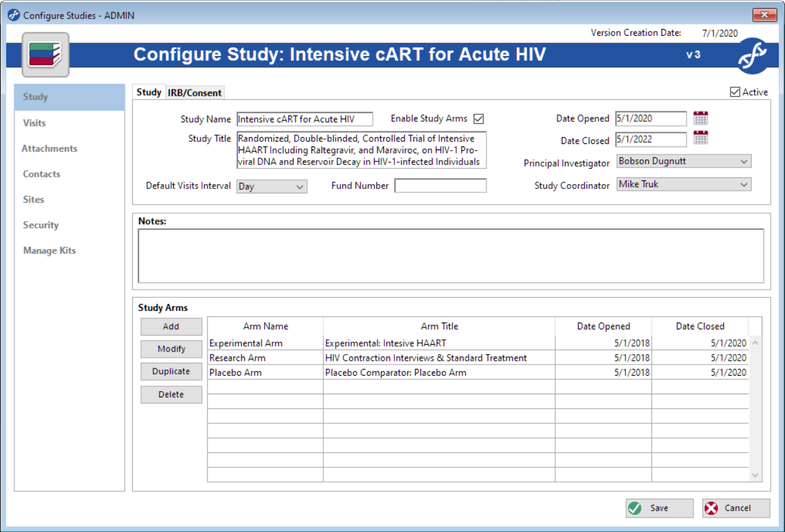Click the Delete study arm button
785x532 pixels.
tap(171, 395)
